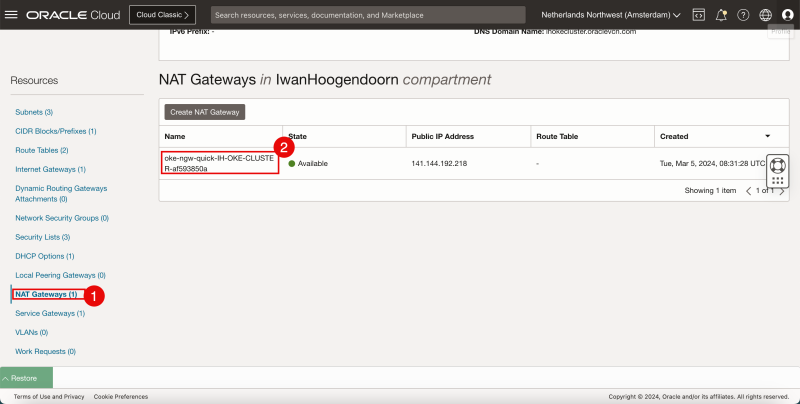The height and width of the screenshot is (404, 800).
Task: Select NAT Gateways in Resources list
Action: point(46,295)
